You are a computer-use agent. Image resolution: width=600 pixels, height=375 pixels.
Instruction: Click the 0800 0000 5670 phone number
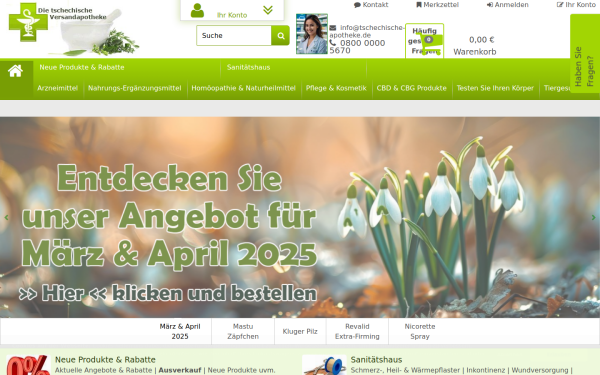pyautogui.click(x=357, y=47)
